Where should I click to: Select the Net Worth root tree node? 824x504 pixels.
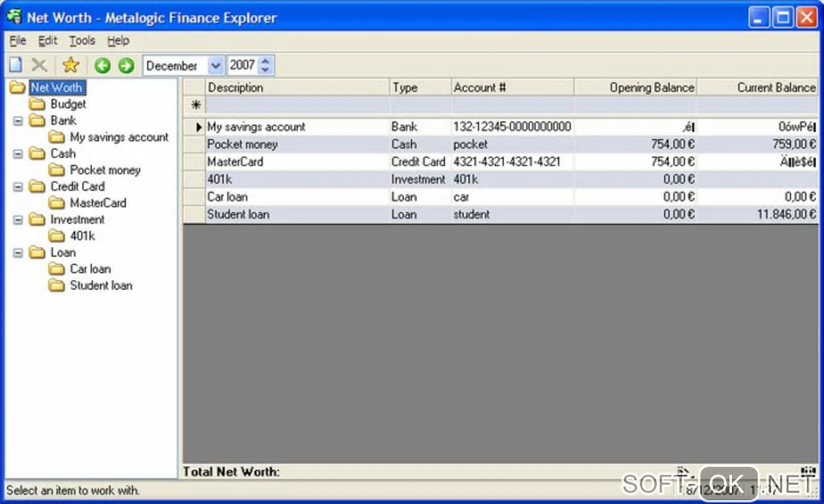[57, 87]
